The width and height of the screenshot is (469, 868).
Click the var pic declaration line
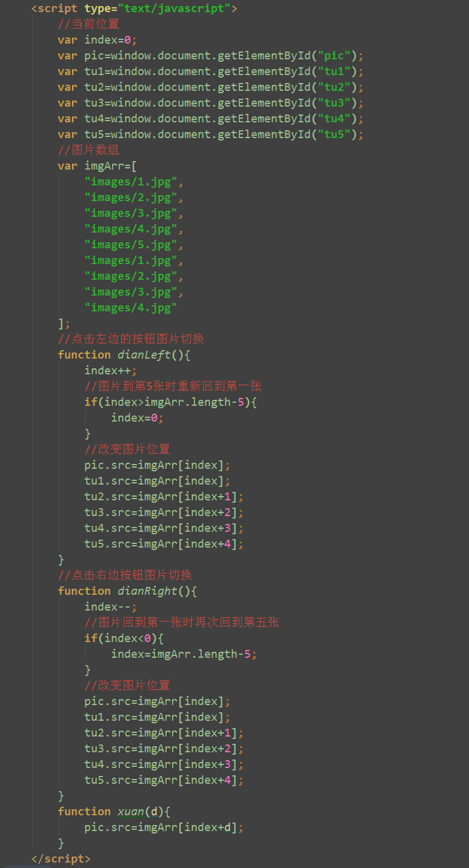[x=211, y=56]
